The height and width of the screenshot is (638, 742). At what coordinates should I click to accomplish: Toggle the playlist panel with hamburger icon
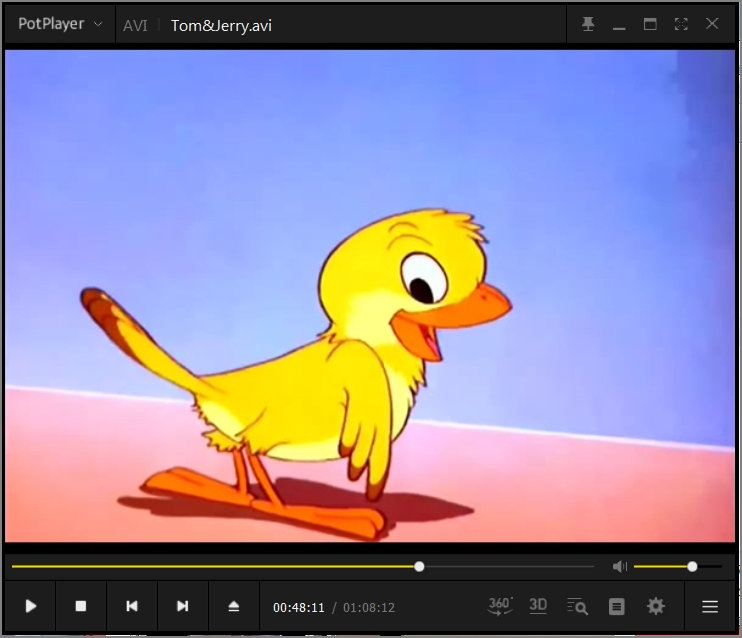pos(710,607)
